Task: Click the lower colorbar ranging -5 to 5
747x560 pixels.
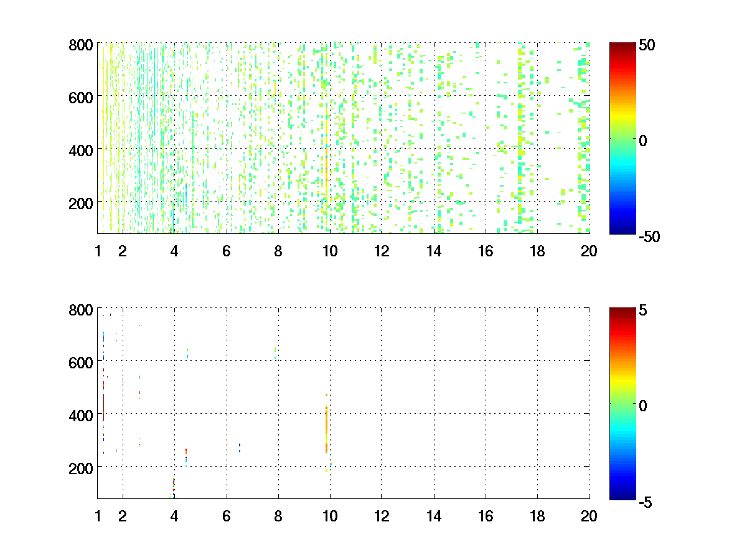Action: click(x=622, y=403)
